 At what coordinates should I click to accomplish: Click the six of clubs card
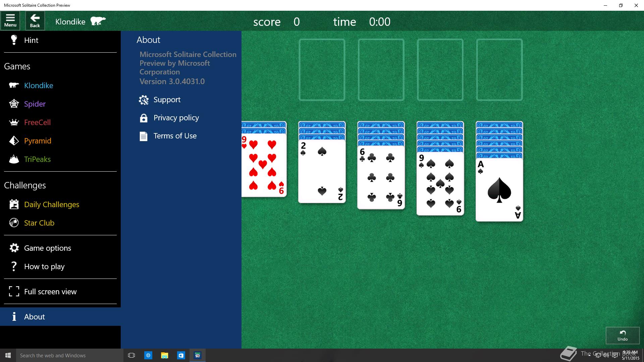point(381,177)
